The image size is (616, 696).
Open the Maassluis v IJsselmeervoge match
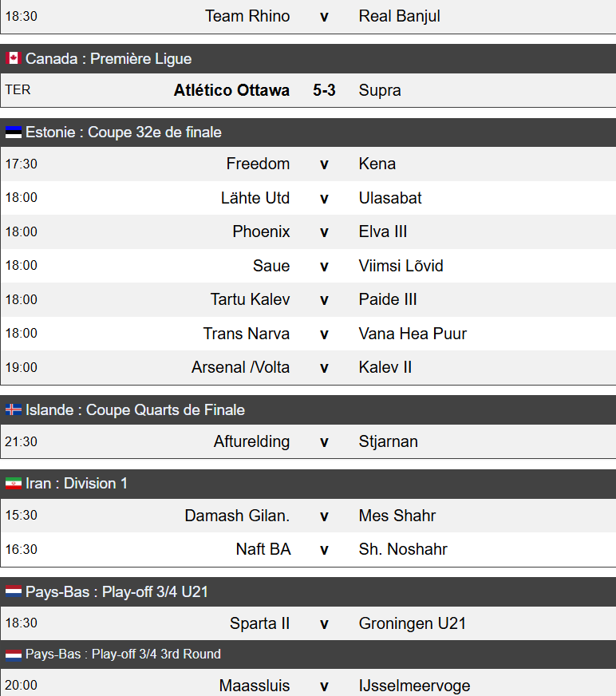click(308, 682)
